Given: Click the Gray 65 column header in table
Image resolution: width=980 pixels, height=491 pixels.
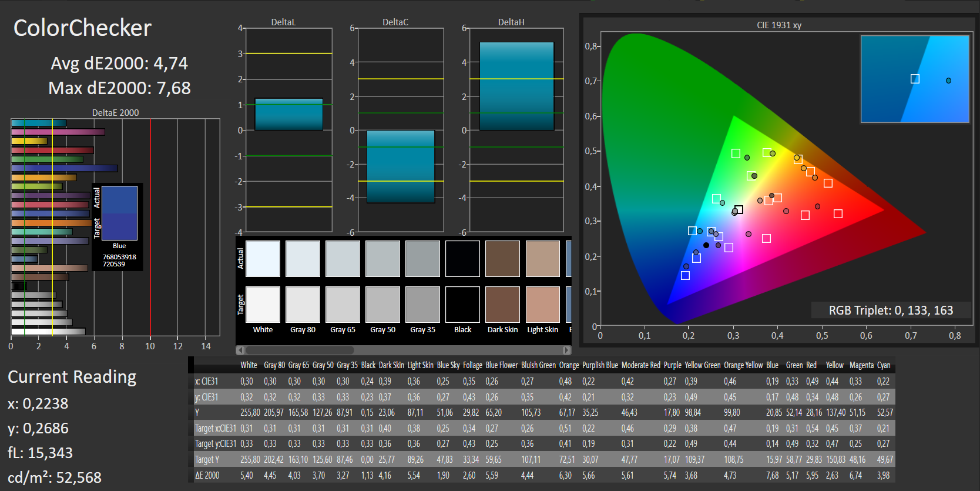Looking at the screenshot, I should (298, 365).
